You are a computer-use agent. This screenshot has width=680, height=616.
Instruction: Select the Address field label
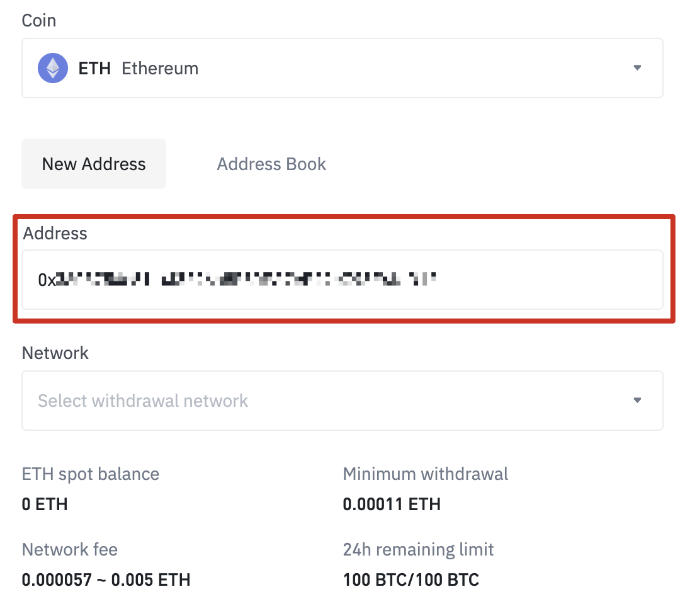pos(55,234)
